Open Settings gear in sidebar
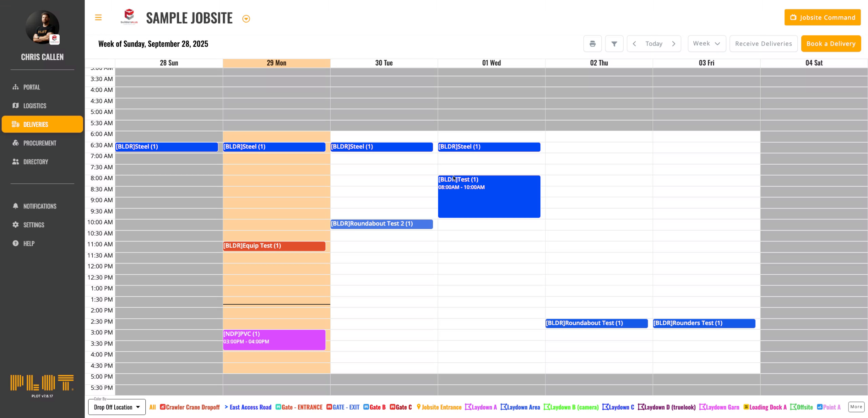This screenshot has height=418, width=868. pos(34,225)
